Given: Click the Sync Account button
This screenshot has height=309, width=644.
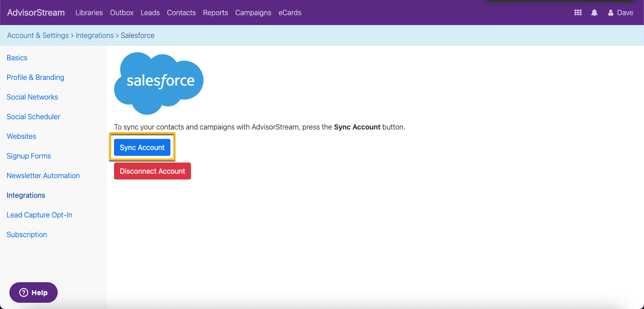Looking at the screenshot, I should 142,147.
